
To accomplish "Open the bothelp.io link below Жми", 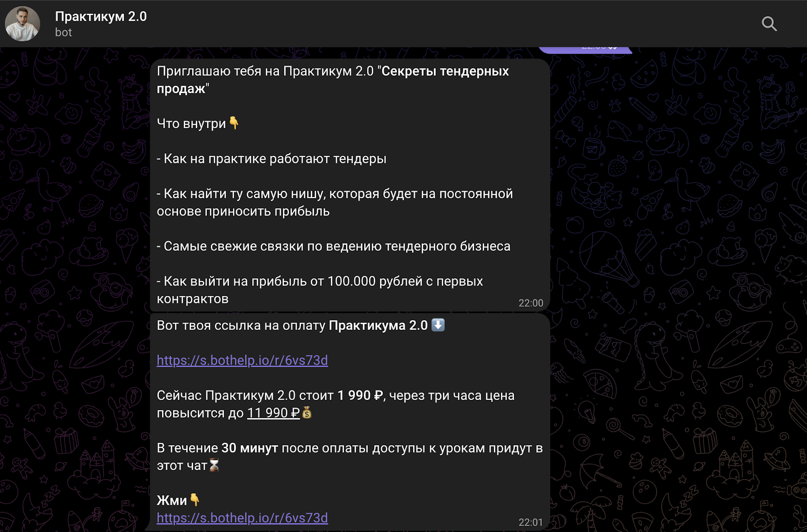I will click(242, 518).
